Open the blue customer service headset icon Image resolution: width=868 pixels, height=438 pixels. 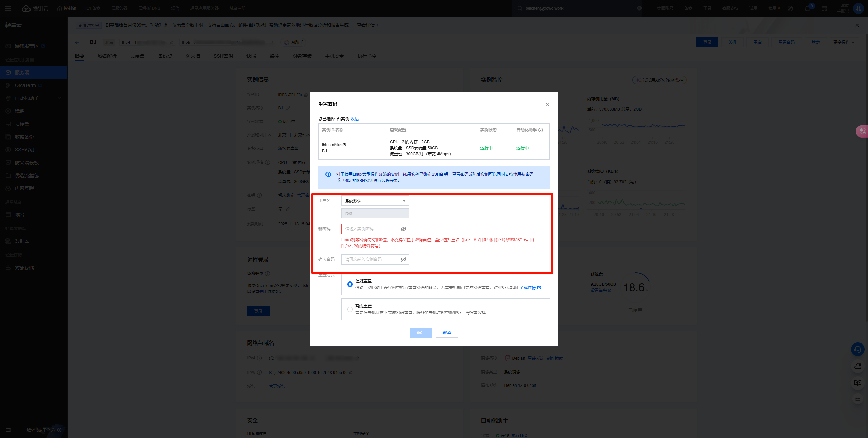(x=857, y=349)
